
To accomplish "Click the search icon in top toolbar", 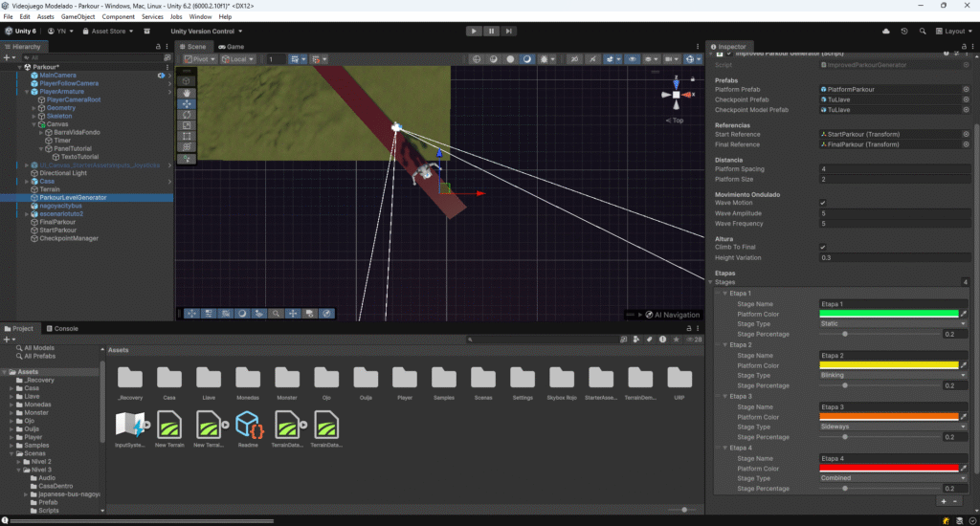I will pos(922,31).
